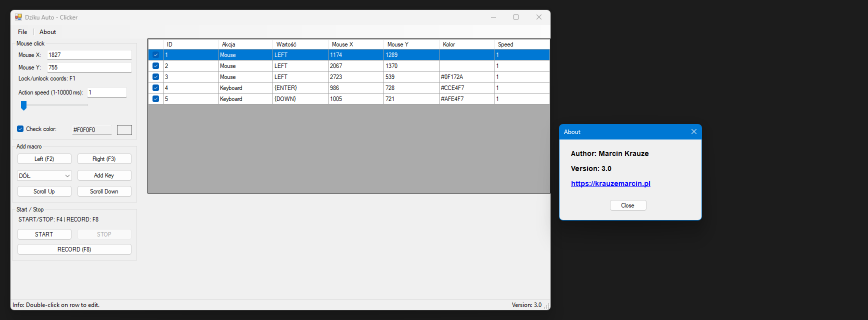
Task: Click the color preview swatch box
Action: 124,130
